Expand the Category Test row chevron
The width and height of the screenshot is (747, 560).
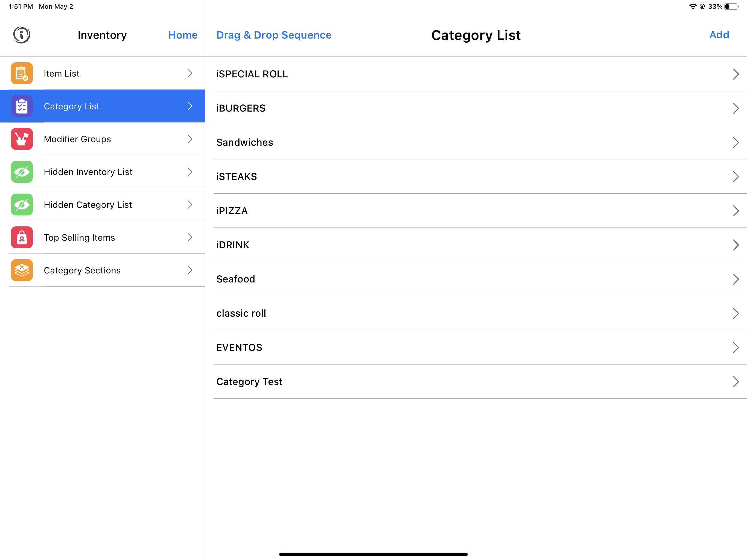tap(736, 382)
